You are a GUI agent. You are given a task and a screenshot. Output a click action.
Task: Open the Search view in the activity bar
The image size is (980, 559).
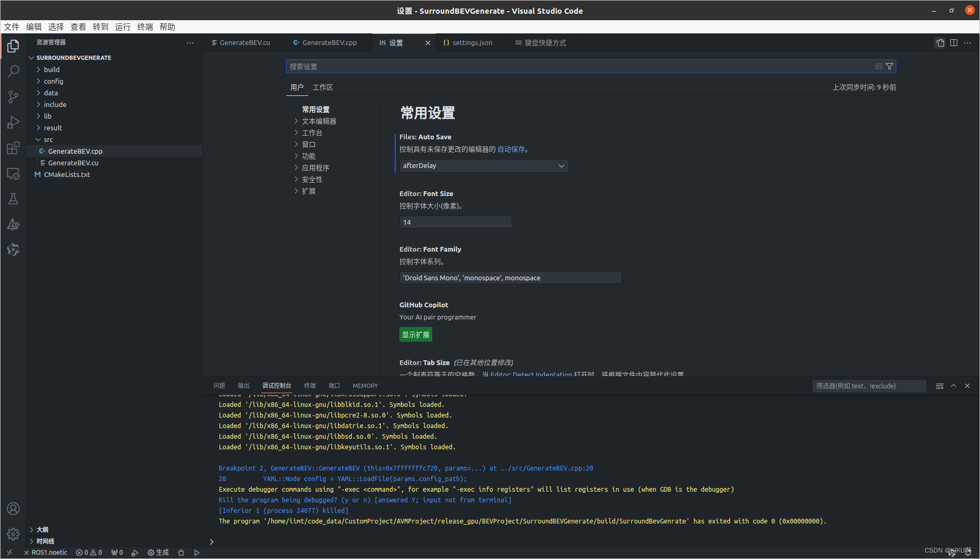click(13, 71)
